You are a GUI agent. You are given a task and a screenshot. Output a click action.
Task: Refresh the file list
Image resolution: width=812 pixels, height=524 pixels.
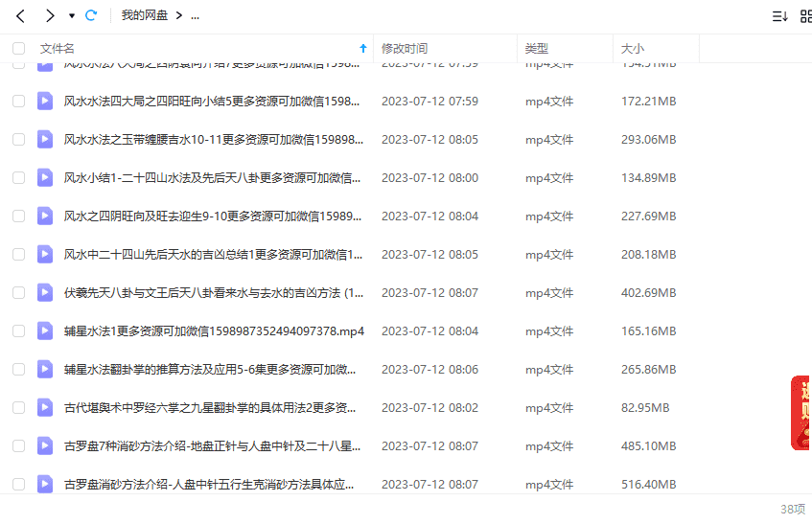(91, 15)
